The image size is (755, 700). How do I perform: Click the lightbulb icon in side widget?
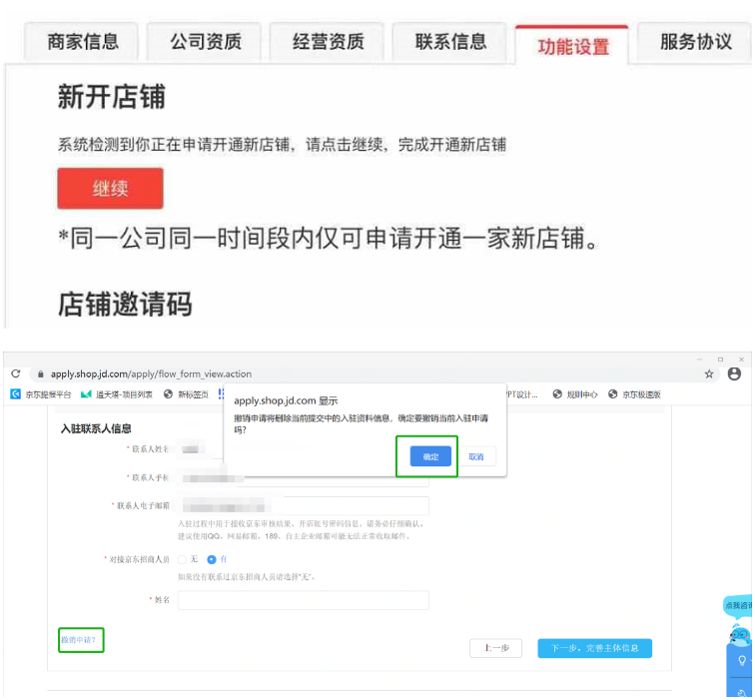click(742, 660)
